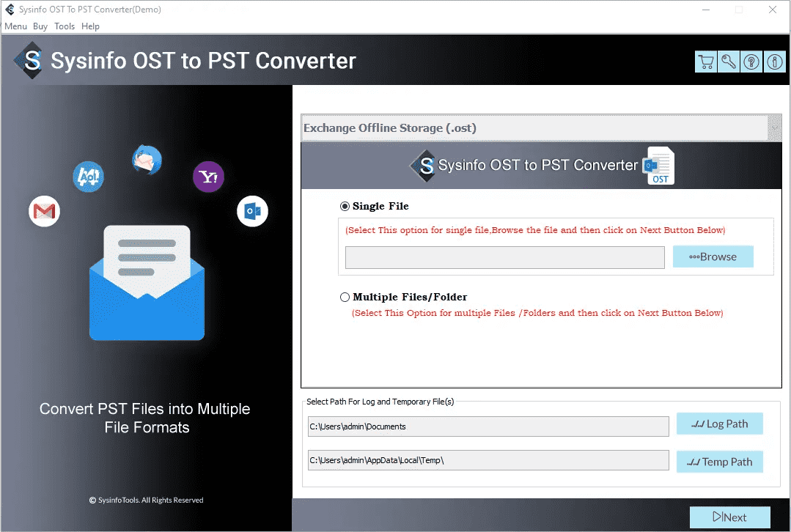Viewport: 791px width, 532px height.
Task: Click the single file path input field
Action: (505, 258)
